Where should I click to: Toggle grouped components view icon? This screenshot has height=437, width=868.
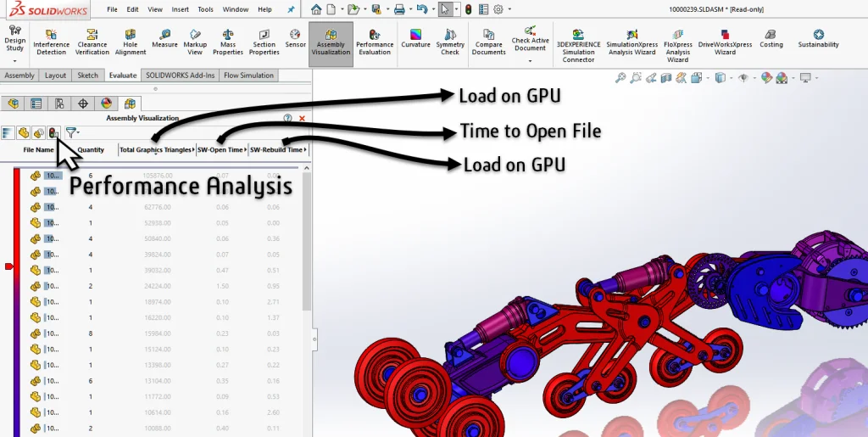(x=39, y=133)
